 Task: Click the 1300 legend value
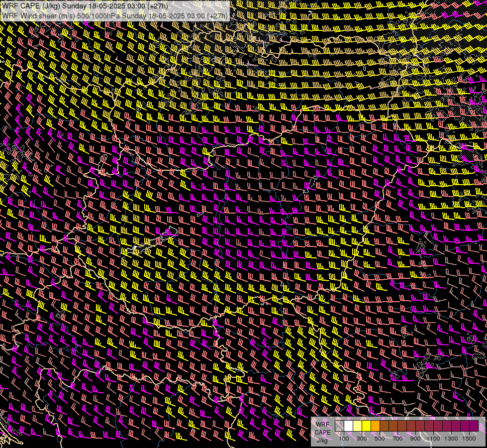coord(451,439)
